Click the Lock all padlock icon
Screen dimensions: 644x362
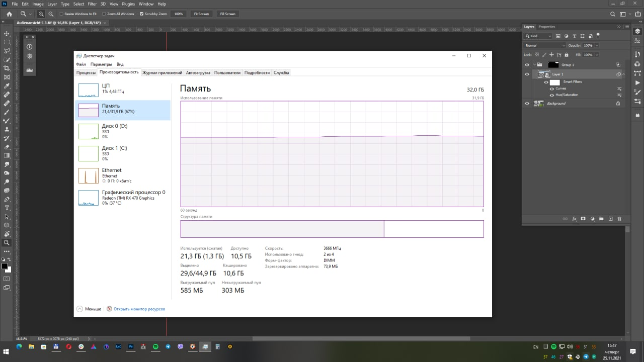pyautogui.click(x=567, y=54)
